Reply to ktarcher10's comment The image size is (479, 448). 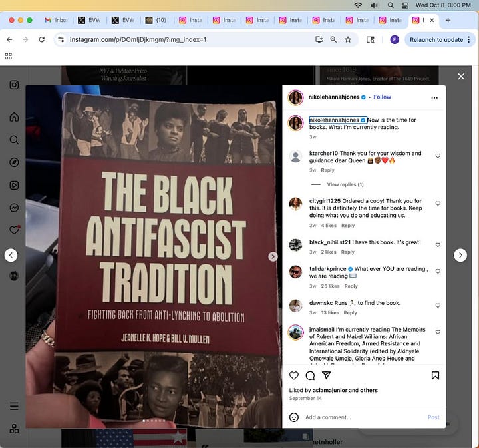pos(327,170)
